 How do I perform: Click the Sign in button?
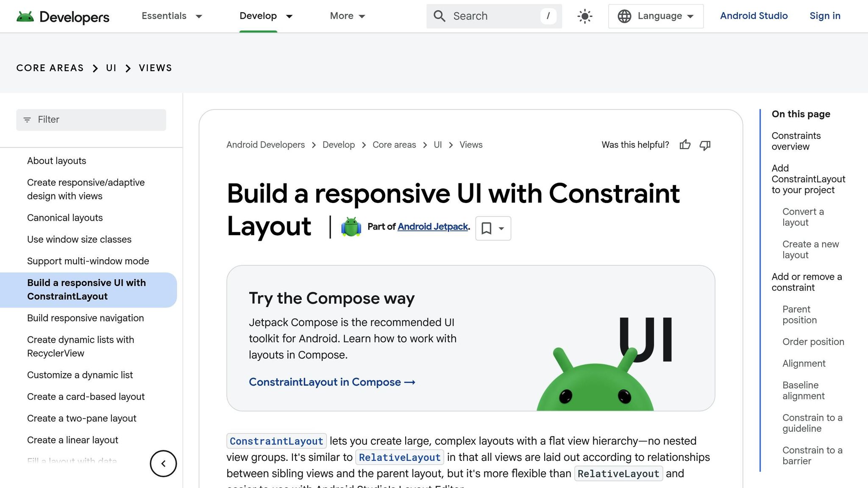tap(824, 16)
